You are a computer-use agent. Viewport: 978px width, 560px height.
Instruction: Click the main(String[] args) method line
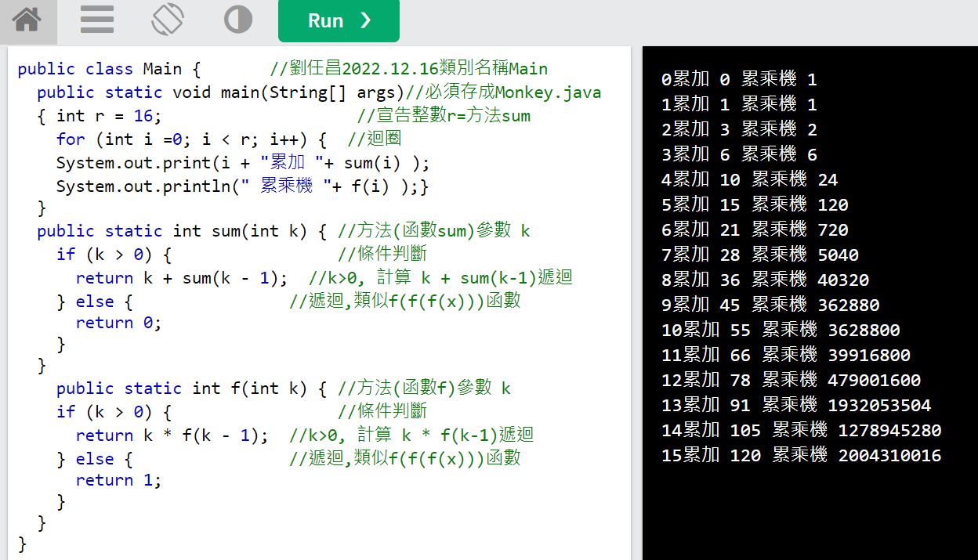pyautogui.click(x=220, y=92)
